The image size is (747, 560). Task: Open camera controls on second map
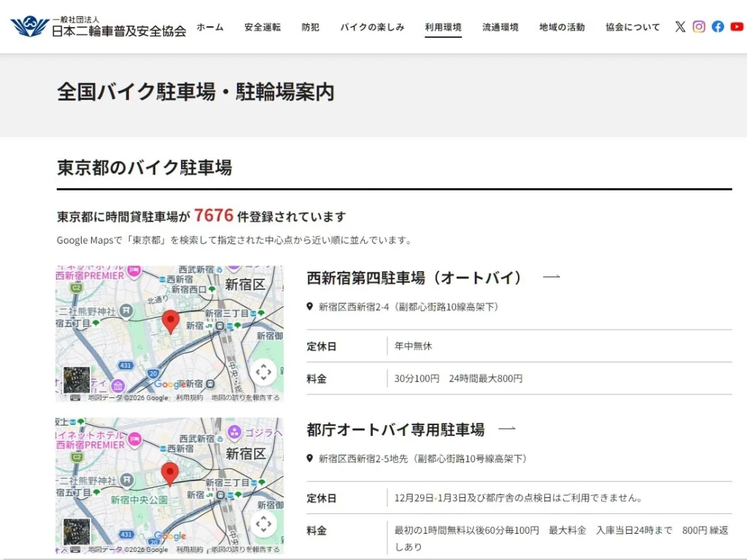(263, 524)
